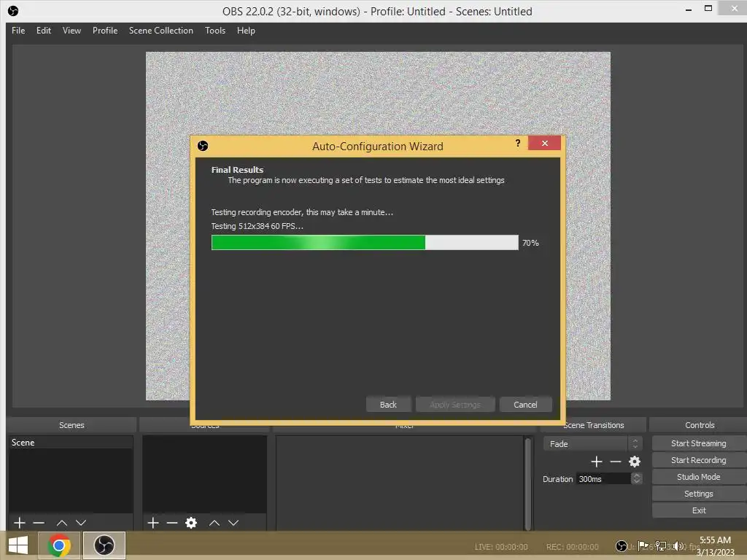This screenshot has width=747, height=560.
Task: Click Duration spinner arrows
Action: tap(636, 478)
